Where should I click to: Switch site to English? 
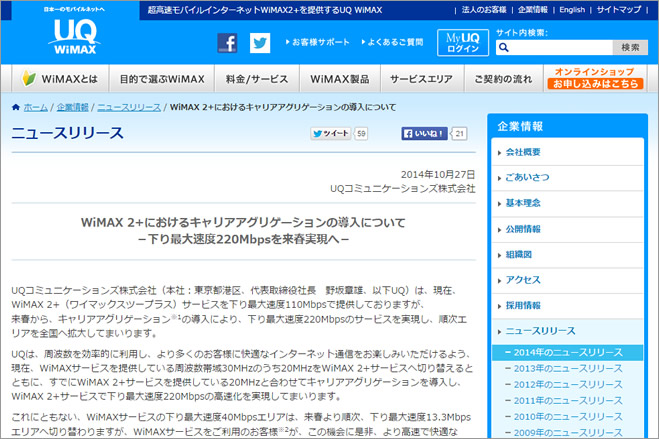[572, 10]
